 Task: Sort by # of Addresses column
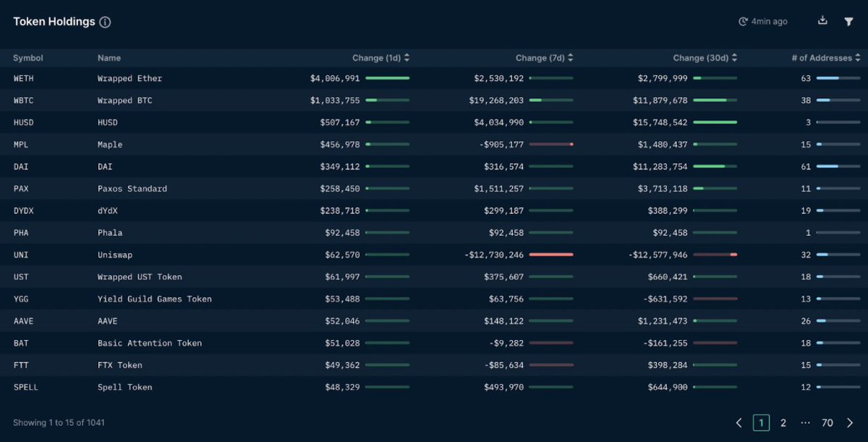(x=826, y=58)
